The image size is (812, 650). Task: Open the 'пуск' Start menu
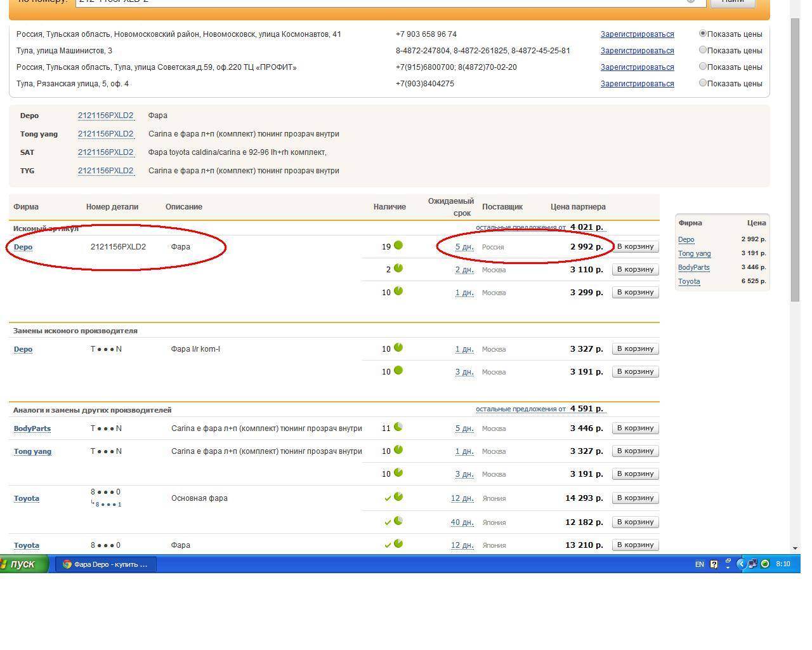24,564
